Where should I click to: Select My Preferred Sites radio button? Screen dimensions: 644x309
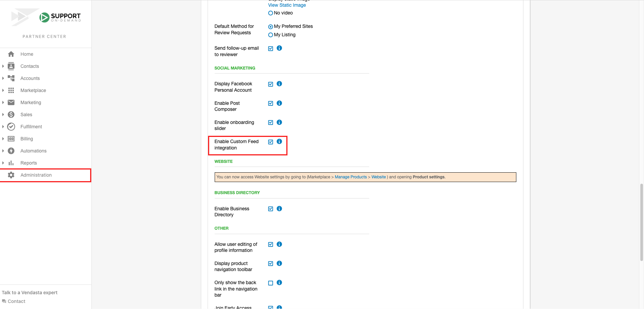pos(270,27)
